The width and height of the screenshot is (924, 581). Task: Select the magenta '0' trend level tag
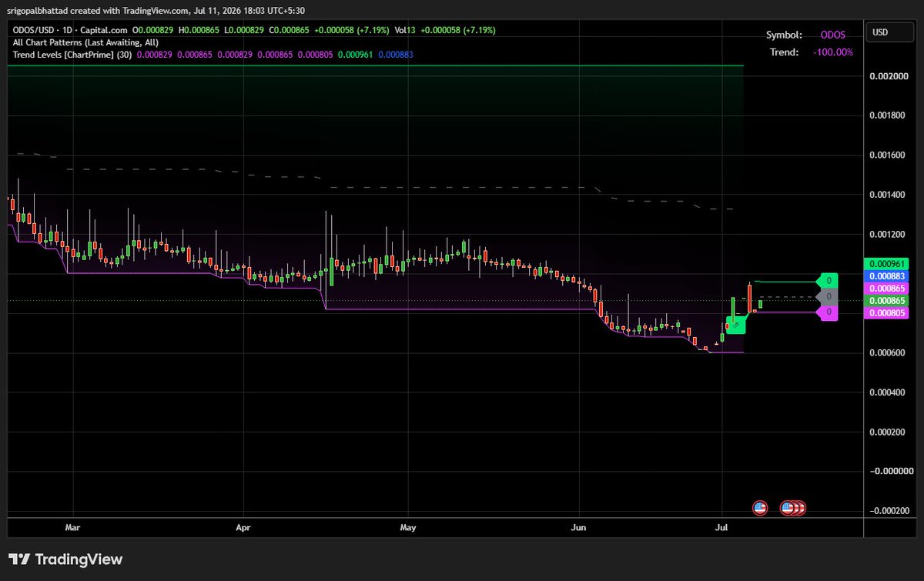point(829,312)
